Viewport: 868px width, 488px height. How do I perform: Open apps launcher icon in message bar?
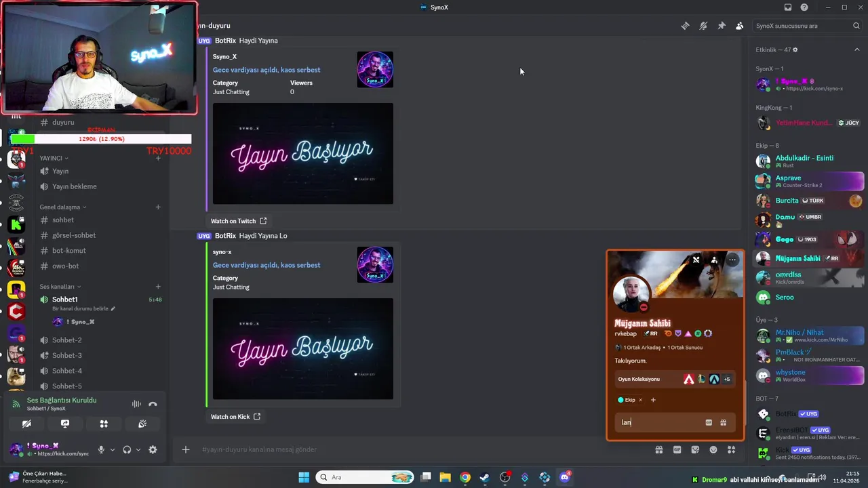(731, 449)
